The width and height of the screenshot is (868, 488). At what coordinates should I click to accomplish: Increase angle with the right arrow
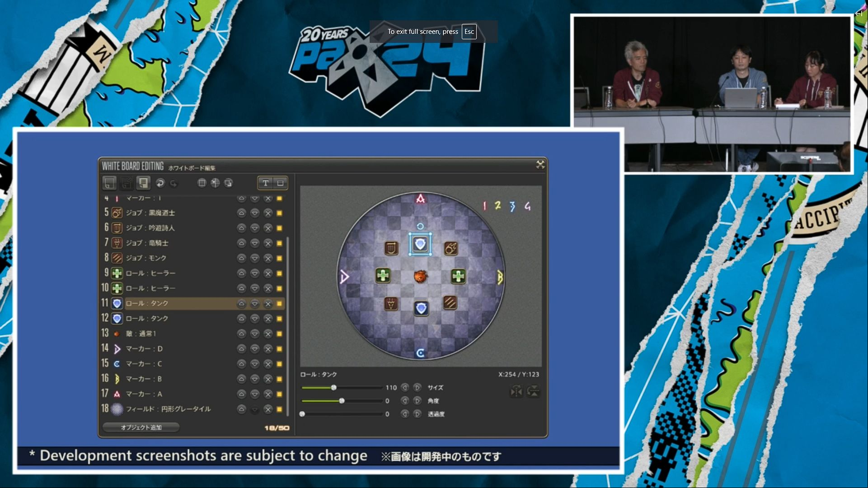(418, 400)
